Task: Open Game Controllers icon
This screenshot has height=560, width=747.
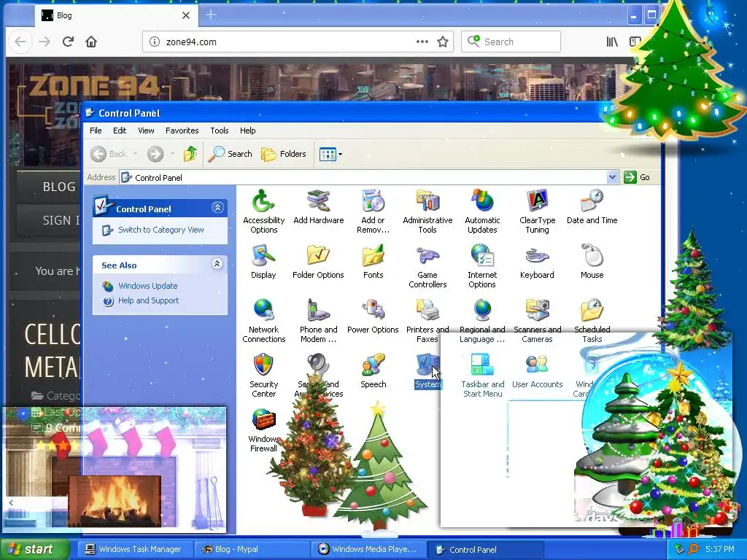Action: 427,265
